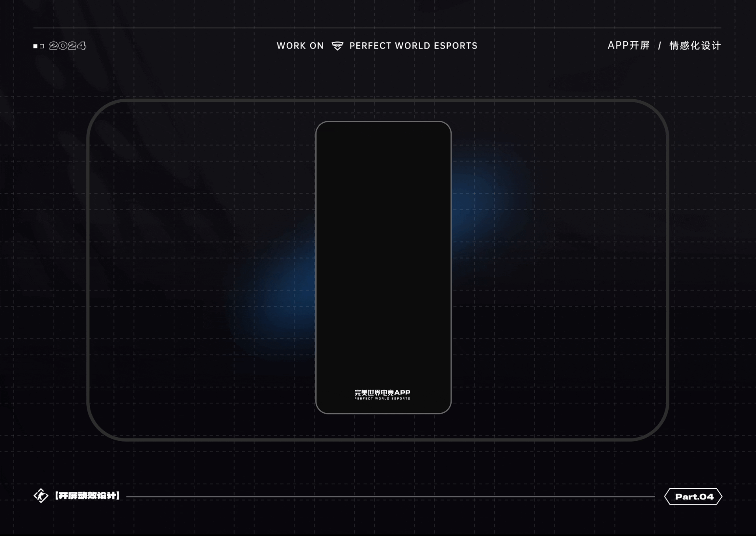
Task: Click the Part.04 hexagon badge
Action: [693, 497]
